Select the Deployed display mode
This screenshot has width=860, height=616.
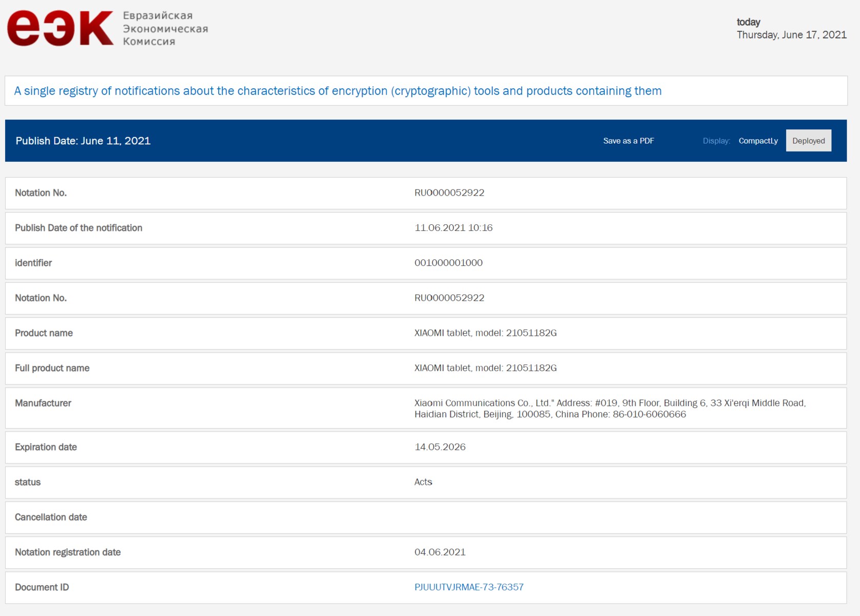pos(809,141)
